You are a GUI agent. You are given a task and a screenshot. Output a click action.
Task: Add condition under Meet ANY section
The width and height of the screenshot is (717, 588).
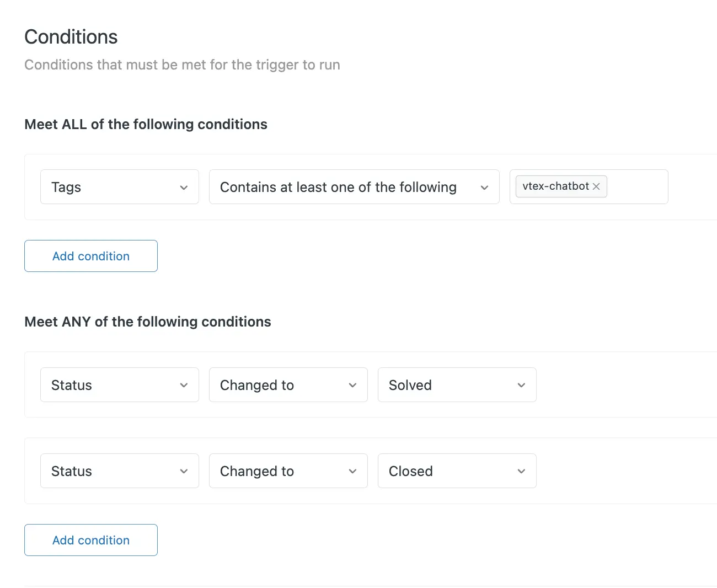pyautogui.click(x=91, y=540)
